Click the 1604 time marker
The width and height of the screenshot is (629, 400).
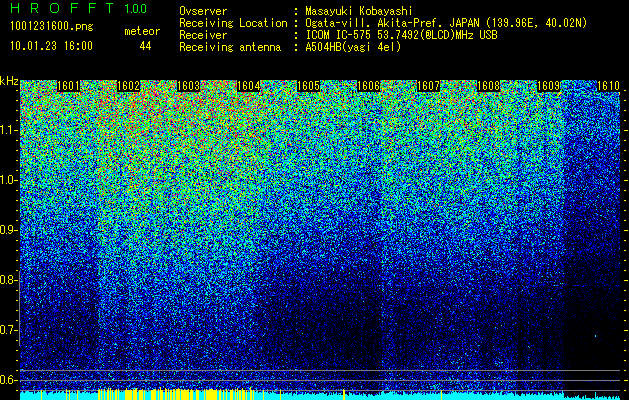(x=248, y=86)
